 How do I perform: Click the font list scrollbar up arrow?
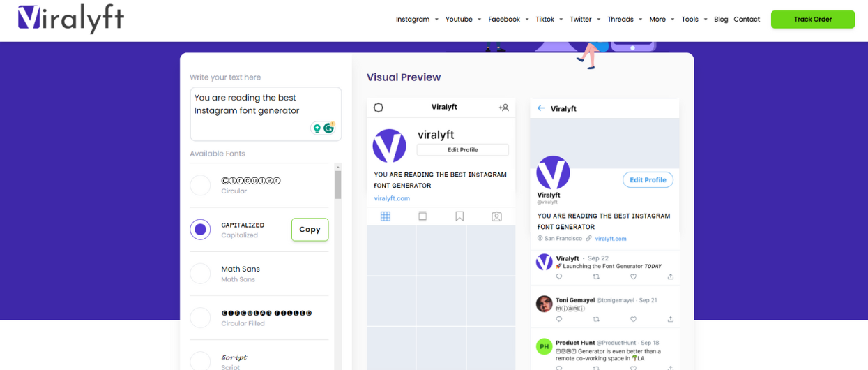click(338, 167)
